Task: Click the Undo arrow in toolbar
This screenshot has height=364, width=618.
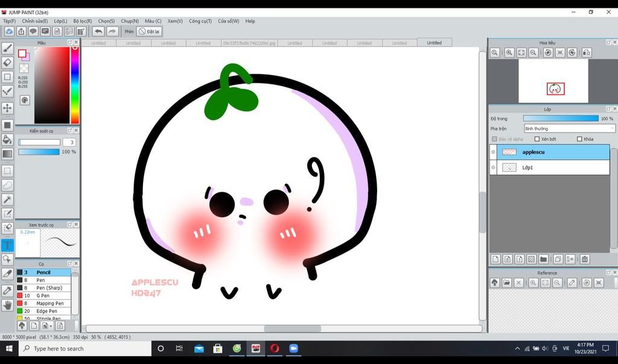Action: [x=98, y=31]
